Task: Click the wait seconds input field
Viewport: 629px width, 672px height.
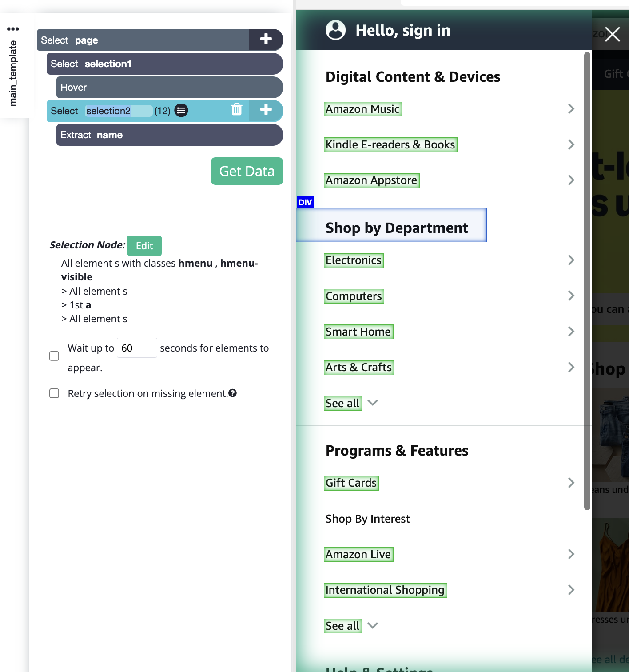Action: 136,348
